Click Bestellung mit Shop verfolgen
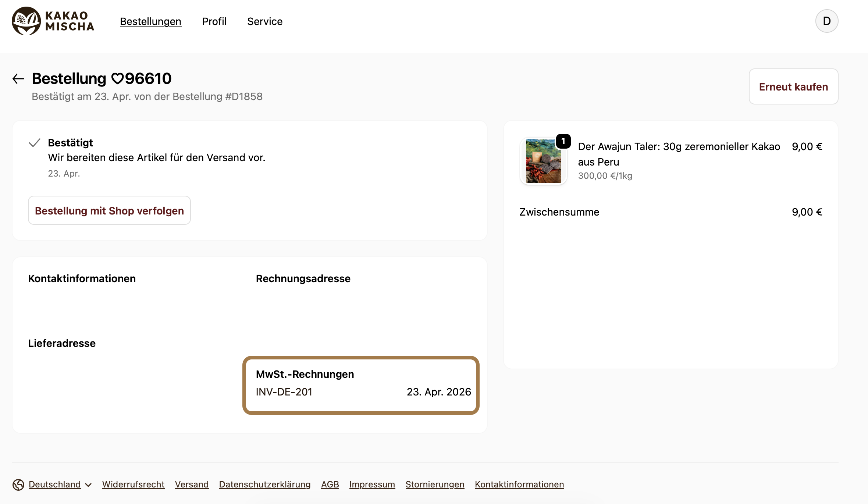The image size is (868, 504). tap(109, 210)
